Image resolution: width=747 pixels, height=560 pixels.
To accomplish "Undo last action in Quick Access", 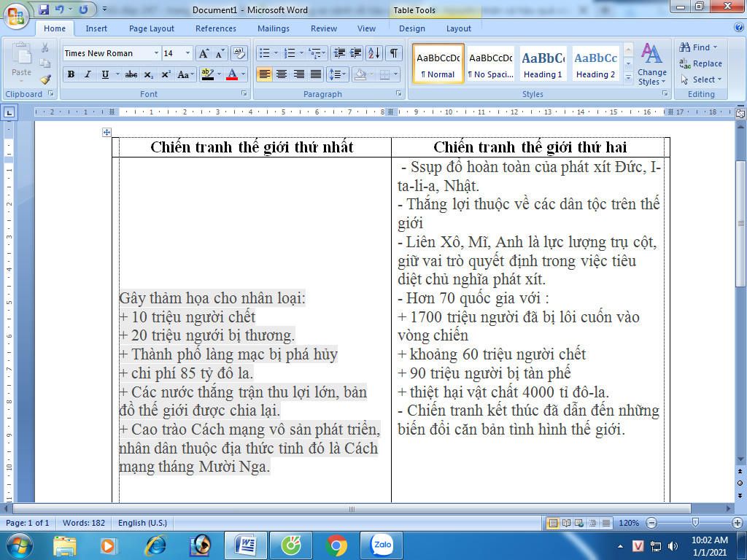I will pyautogui.click(x=59, y=9).
